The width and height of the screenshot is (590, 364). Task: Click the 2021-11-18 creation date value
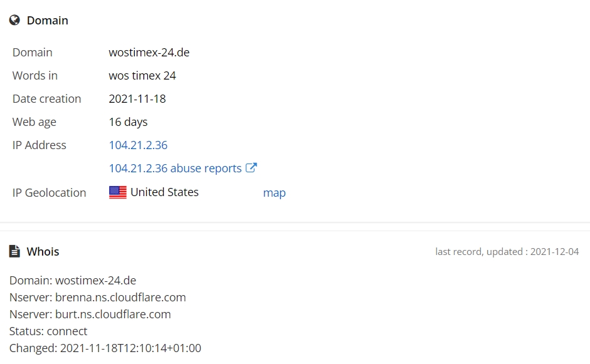[137, 99]
